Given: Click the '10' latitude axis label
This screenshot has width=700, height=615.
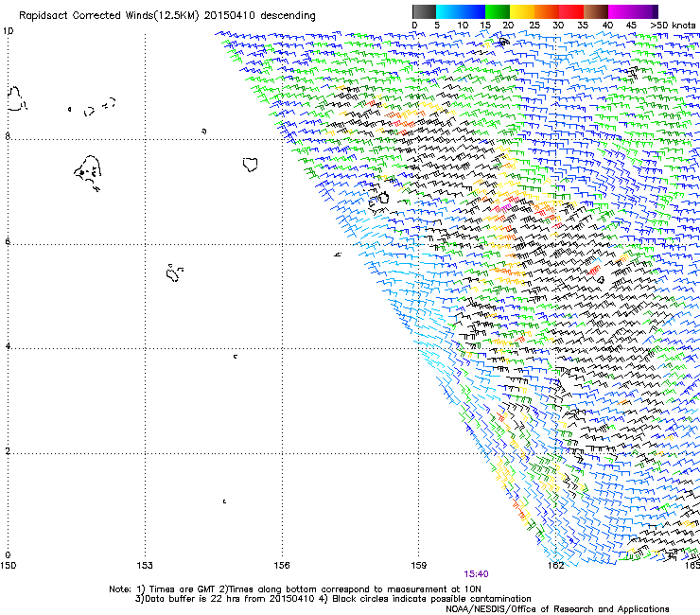Looking at the screenshot, I should click(x=8, y=31).
